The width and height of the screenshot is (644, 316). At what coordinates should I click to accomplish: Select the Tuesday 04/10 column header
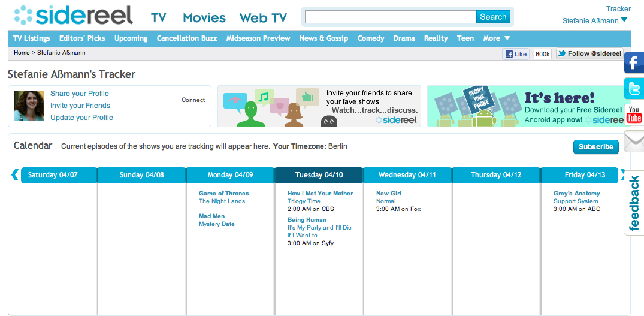pos(319,175)
